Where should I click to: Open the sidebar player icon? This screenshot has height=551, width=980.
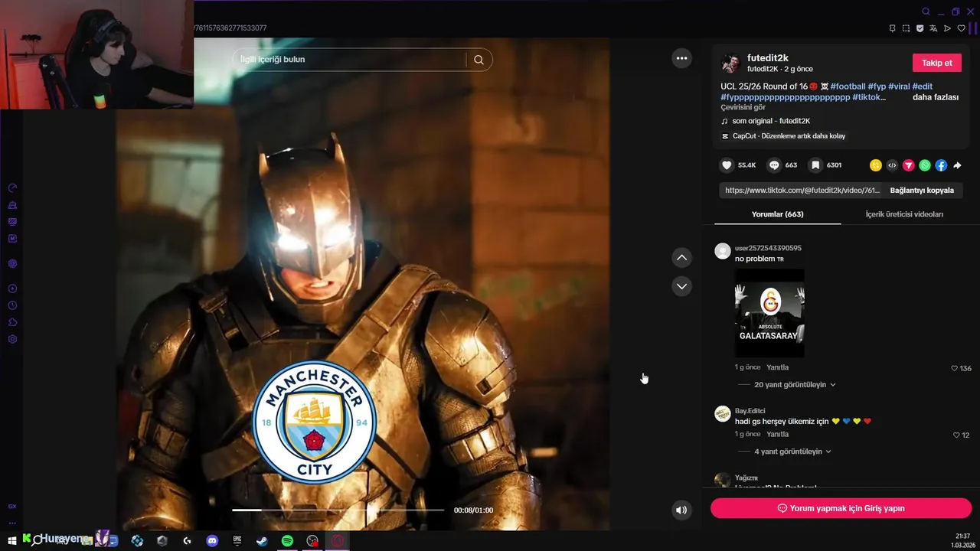pyautogui.click(x=12, y=289)
